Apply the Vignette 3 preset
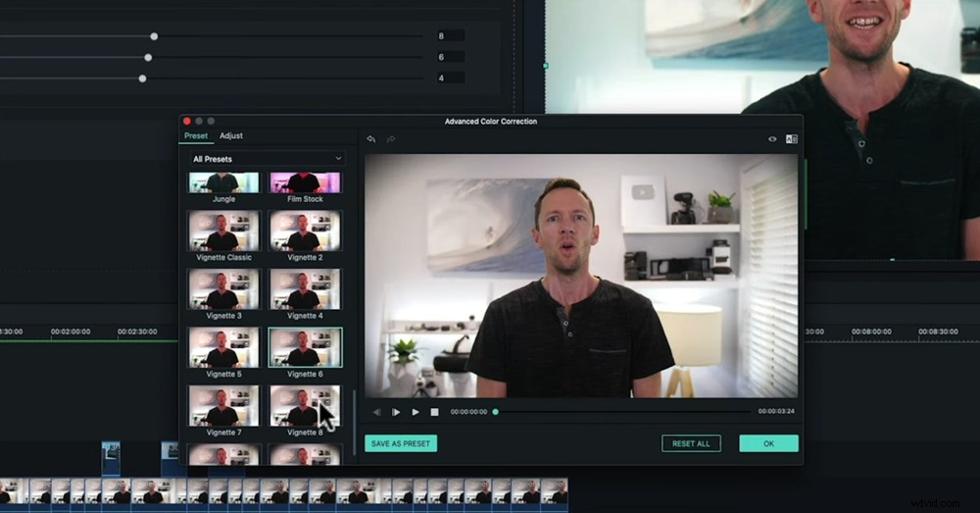This screenshot has width=980, height=513. (223, 289)
